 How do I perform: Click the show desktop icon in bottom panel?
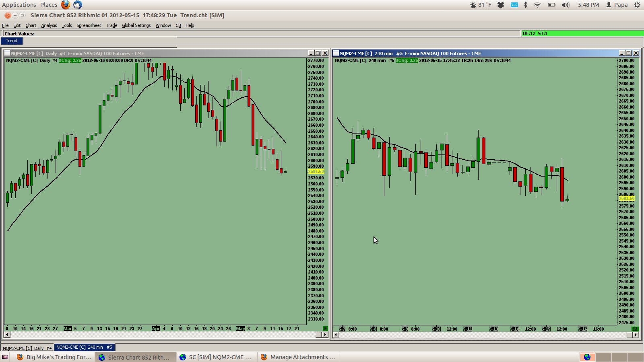5,357
